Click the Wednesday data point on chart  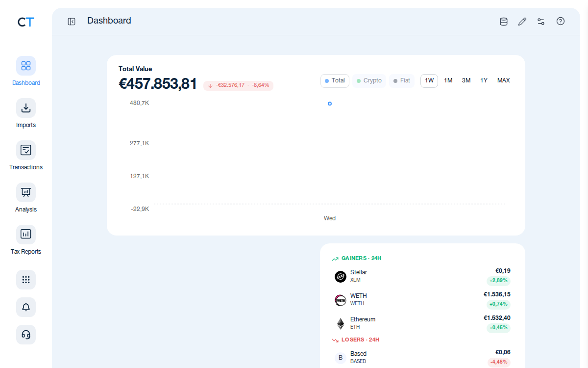330,104
